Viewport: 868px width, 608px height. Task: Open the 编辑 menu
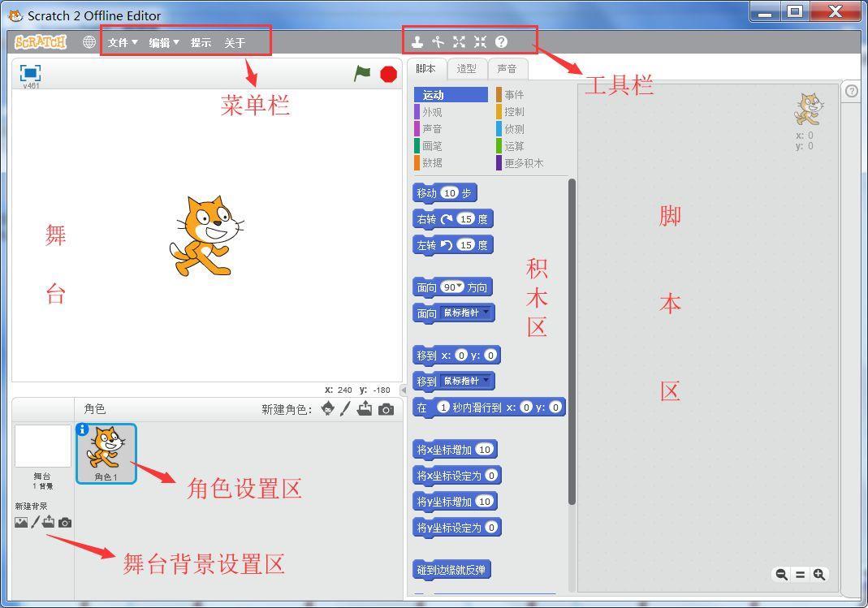[x=163, y=43]
